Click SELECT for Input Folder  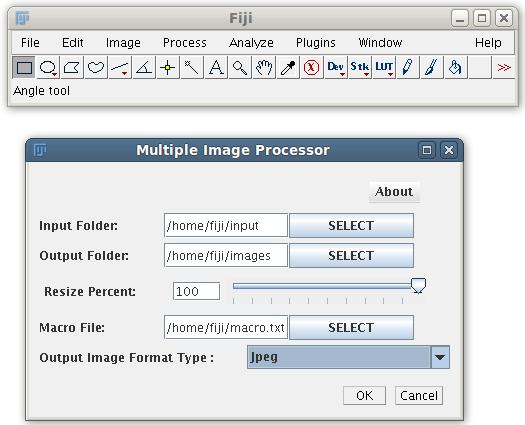351,225
